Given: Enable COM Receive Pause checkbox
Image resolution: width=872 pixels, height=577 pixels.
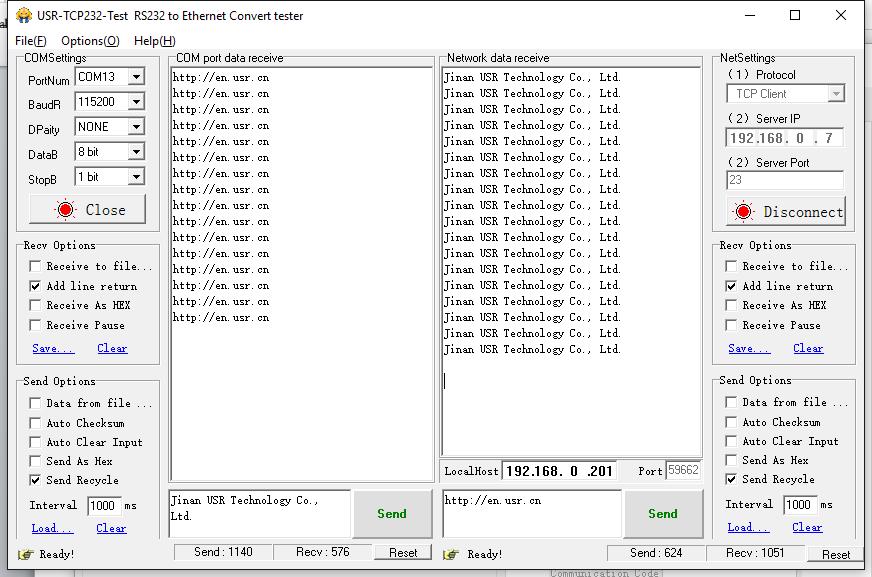Looking at the screenshot, I should (x=35, y=325).
